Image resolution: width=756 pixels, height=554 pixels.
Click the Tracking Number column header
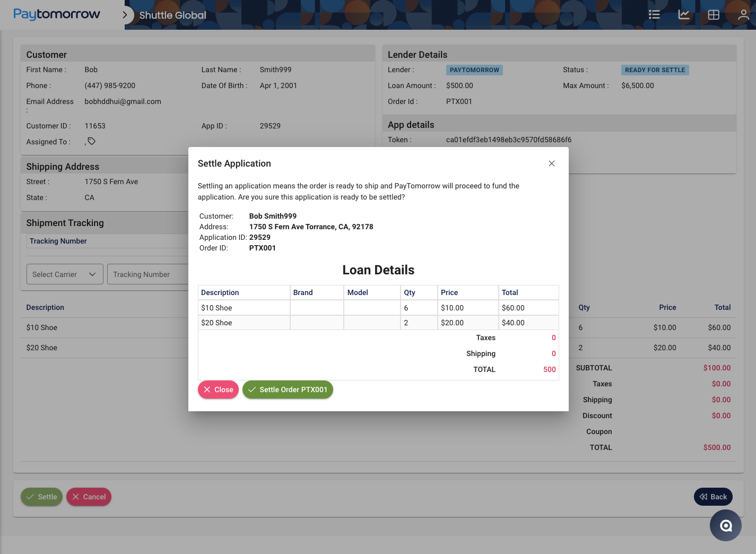(58, 241)
